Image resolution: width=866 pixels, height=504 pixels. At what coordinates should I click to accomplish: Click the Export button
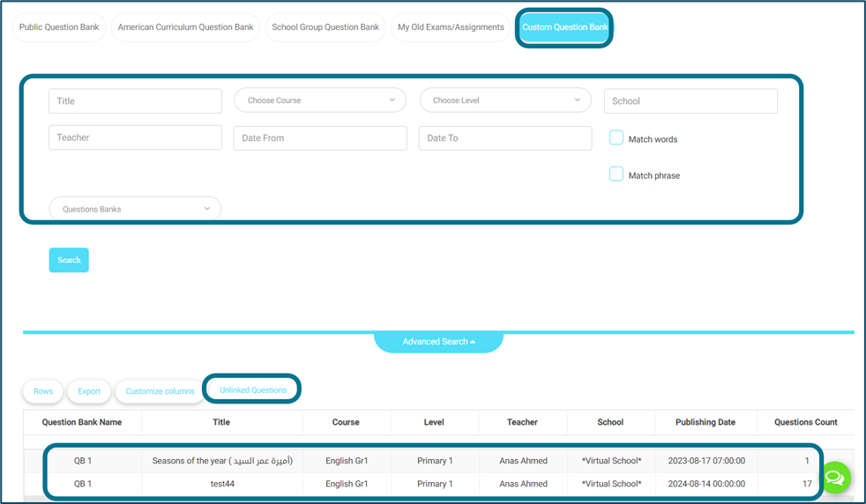click(89, 391)
